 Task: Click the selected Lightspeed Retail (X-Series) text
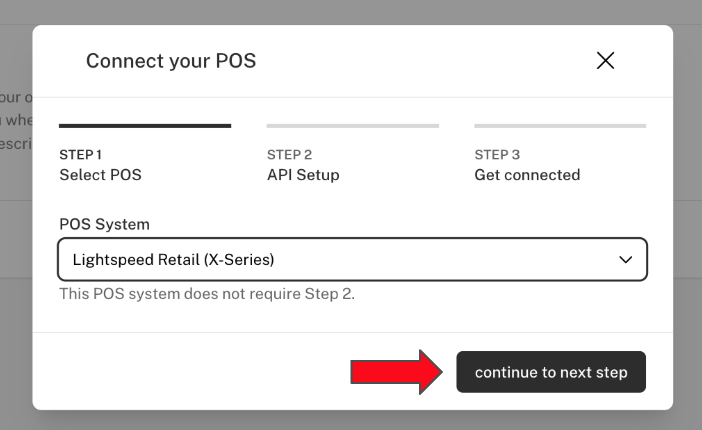[x=173, y=260]
